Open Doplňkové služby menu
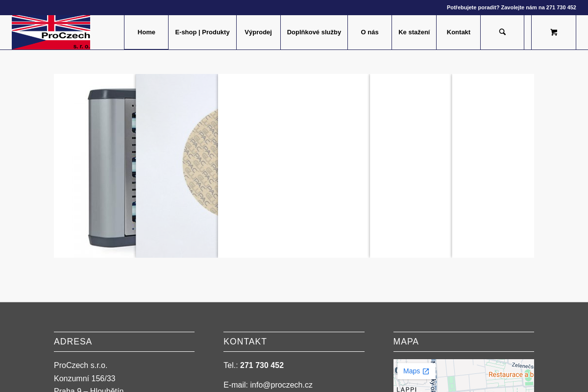Viewport: 588px width, 392px height. [314, 32]
